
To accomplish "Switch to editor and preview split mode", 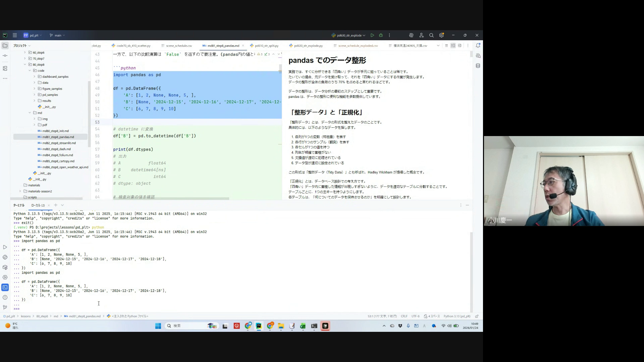I will (453, 46).
